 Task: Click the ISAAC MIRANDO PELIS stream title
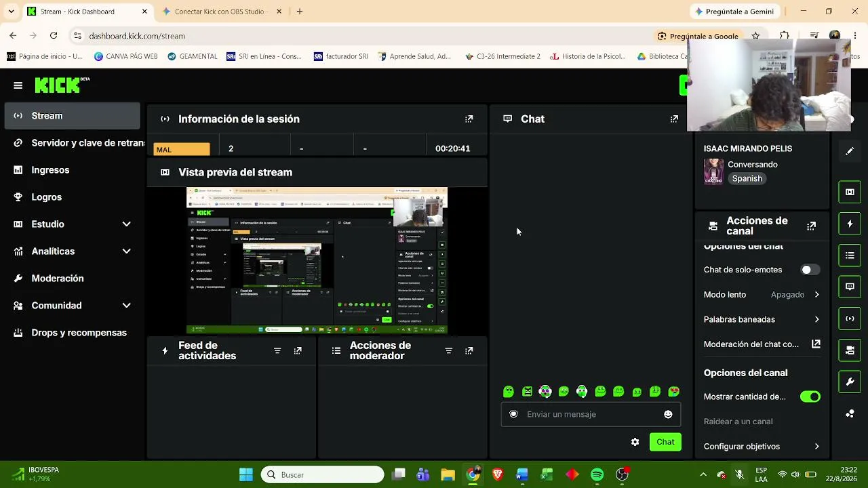click(748, 148)
